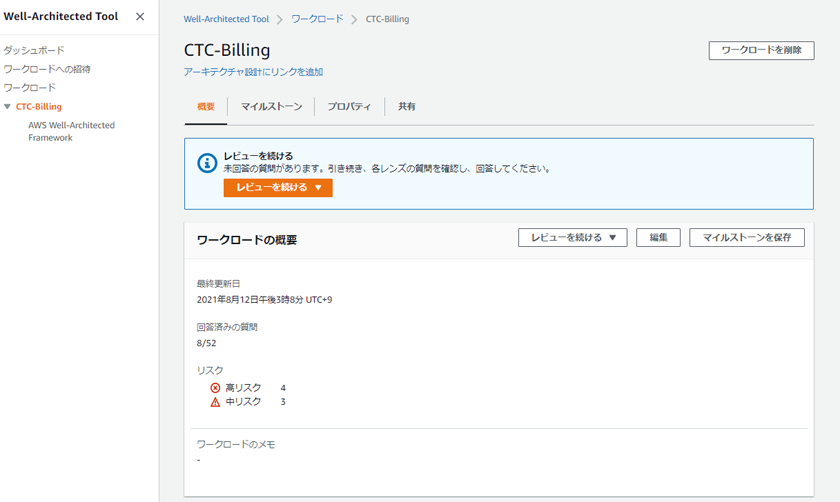Open AWS Well-Architected Framework lens

pyautogui.click(x=71, y=131)
